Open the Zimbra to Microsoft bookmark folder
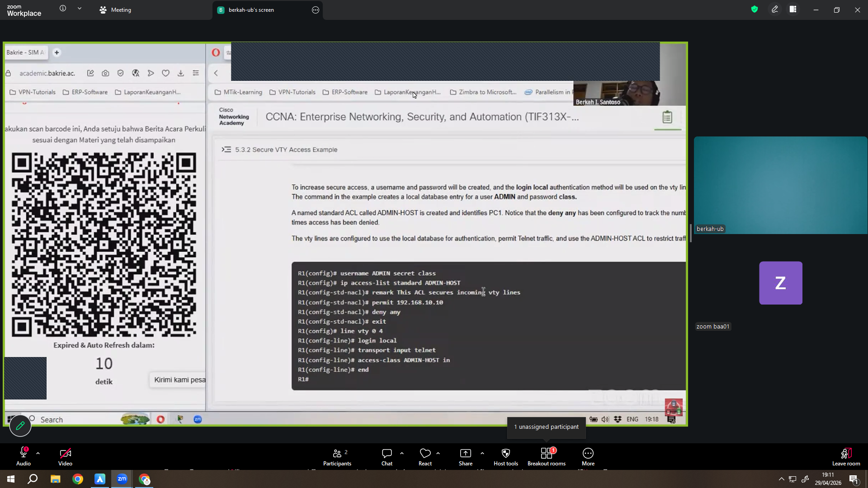The width and height of the screenshot is (868, 488). coord(483,92)
